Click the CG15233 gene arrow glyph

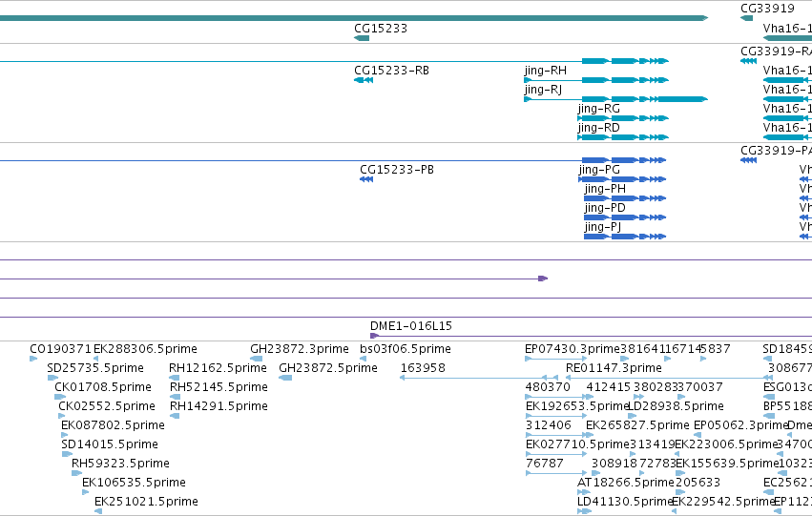click(x=362, y=38)
